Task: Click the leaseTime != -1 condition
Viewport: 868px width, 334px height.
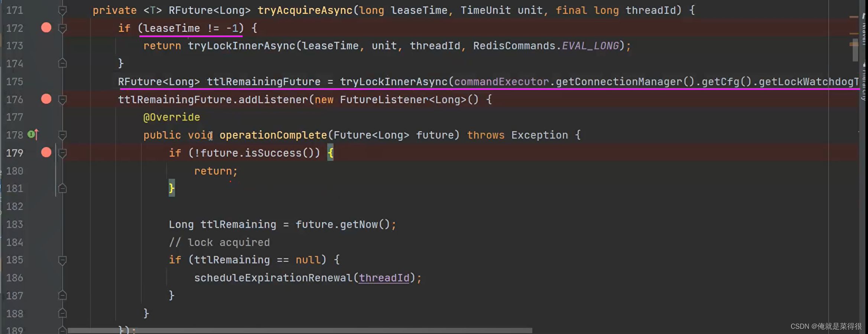Action: pyautogui.click(x=191, y=28)
